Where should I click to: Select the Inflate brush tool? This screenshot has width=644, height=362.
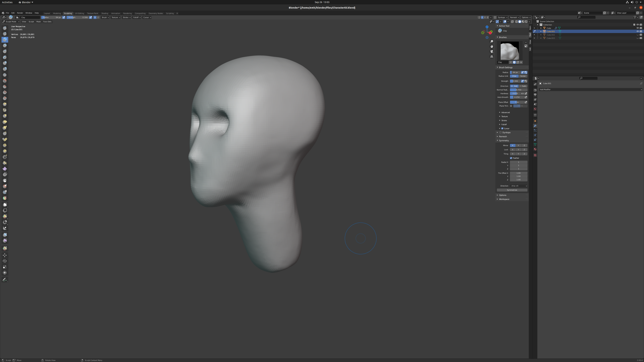click(x=5, y=63)
